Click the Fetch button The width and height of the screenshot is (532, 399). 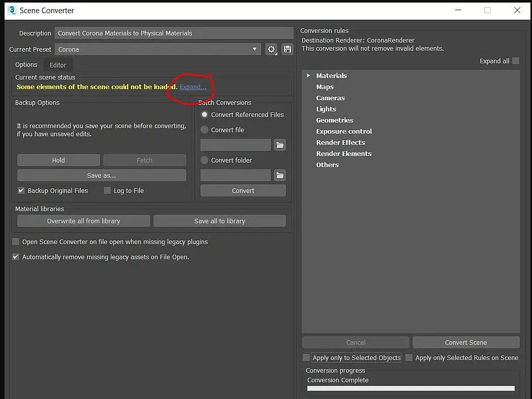pos(145,160)
